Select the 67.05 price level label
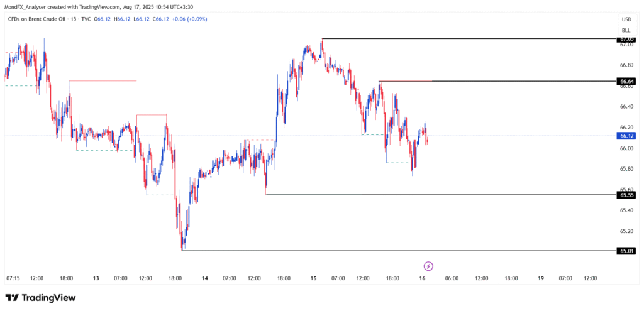 coord(626,39)
